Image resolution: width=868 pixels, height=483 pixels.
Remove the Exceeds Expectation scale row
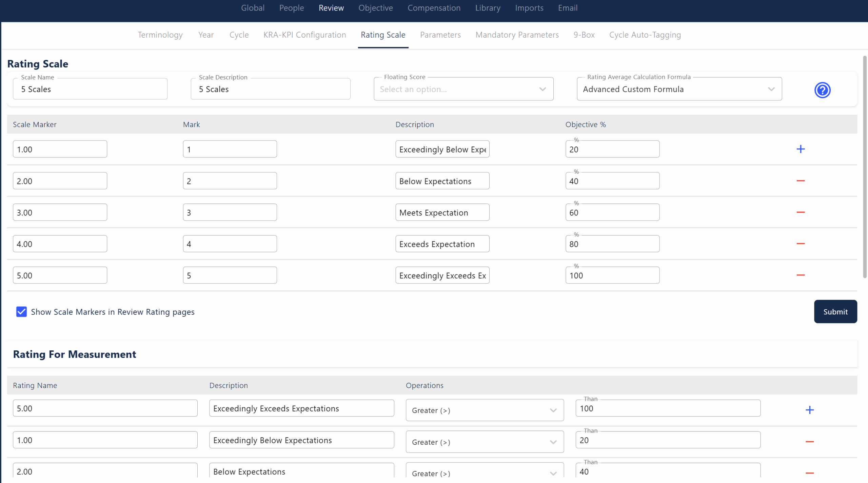[x=801, y=244]
